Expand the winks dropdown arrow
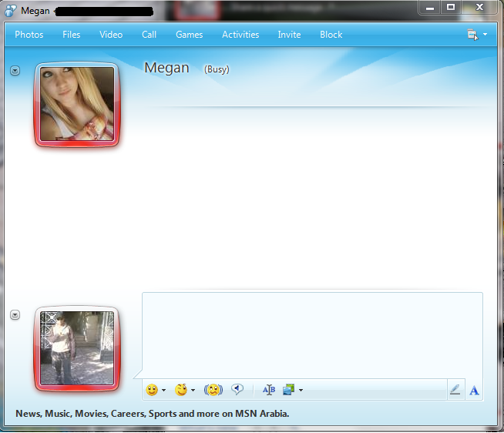 (193, 391)
